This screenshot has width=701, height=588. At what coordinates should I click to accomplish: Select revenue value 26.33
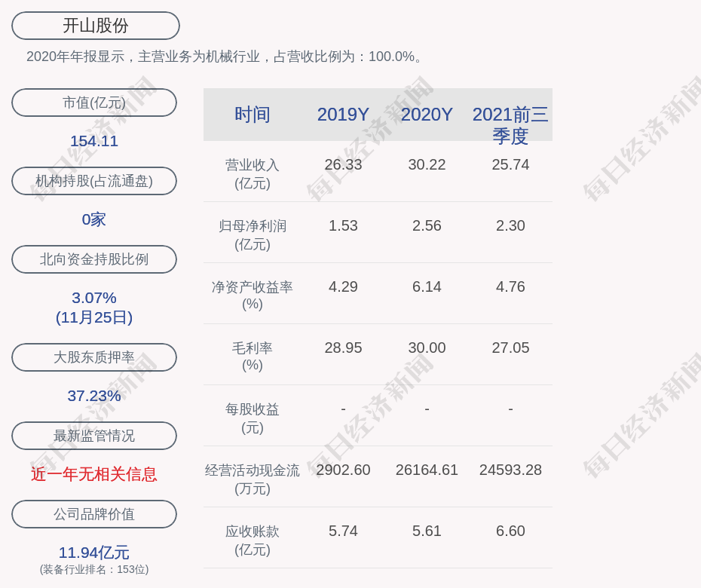pyautogui.click(x=343, y=164)
